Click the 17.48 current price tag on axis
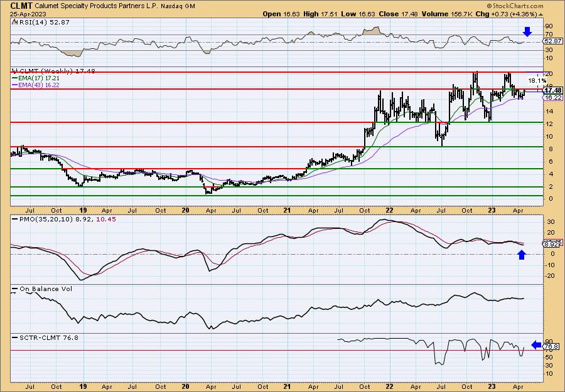This screenshot has width=565, height=392. point(553,90)
